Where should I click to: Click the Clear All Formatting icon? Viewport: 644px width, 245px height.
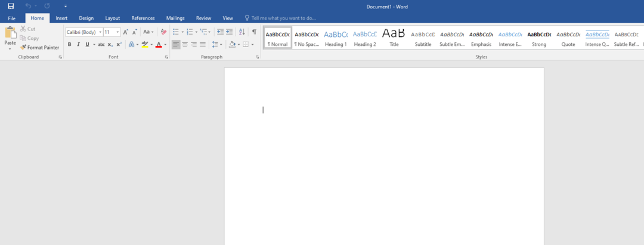tap(164, 32)
